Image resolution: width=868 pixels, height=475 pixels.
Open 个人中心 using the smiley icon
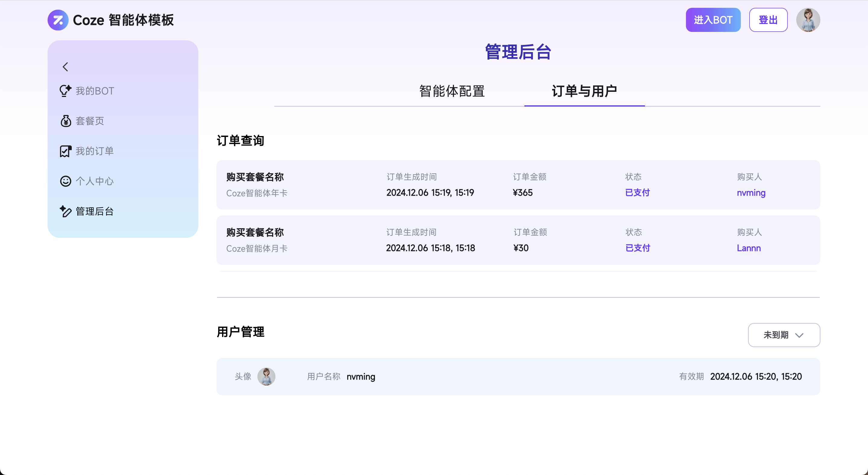coord(65,181)
